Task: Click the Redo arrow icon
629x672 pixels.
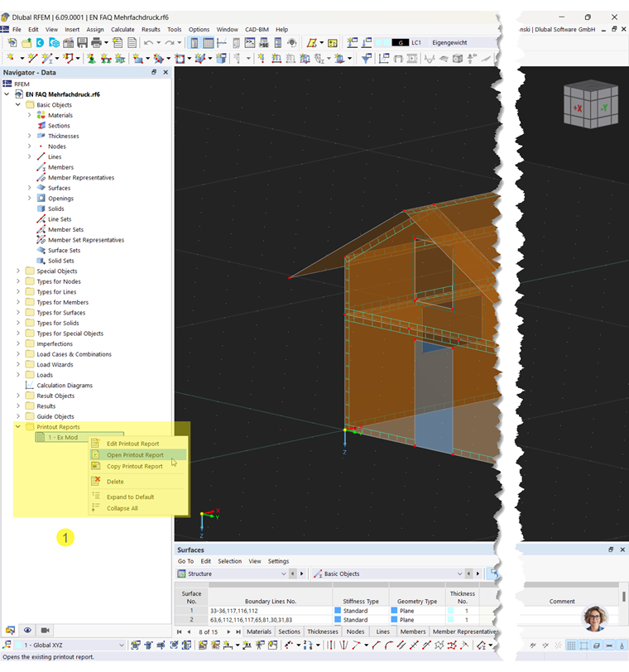Action: 170,42
